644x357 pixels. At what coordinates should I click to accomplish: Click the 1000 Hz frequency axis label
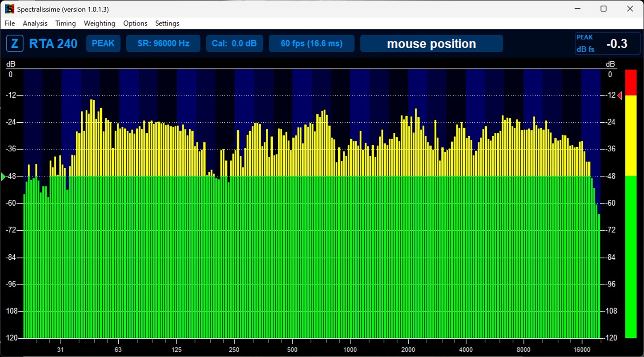350,349
